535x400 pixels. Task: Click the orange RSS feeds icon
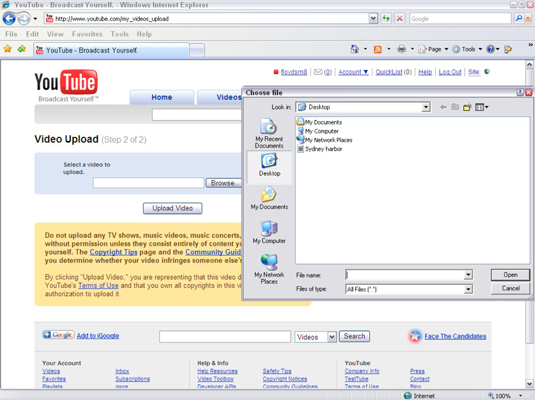(378, 49)
